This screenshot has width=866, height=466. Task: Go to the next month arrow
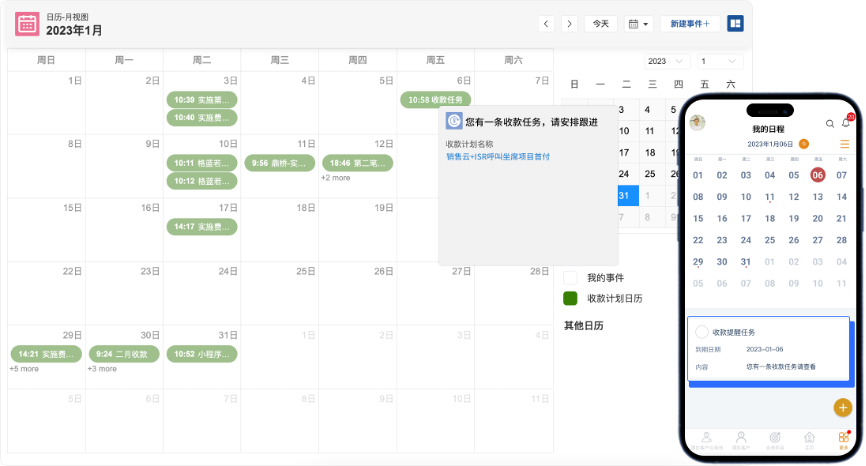pyautogui.click(x=569, y=23)
